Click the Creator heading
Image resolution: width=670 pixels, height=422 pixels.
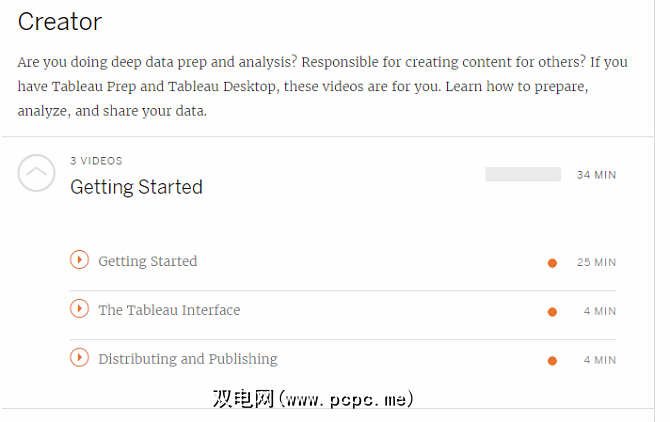(60, 21)
